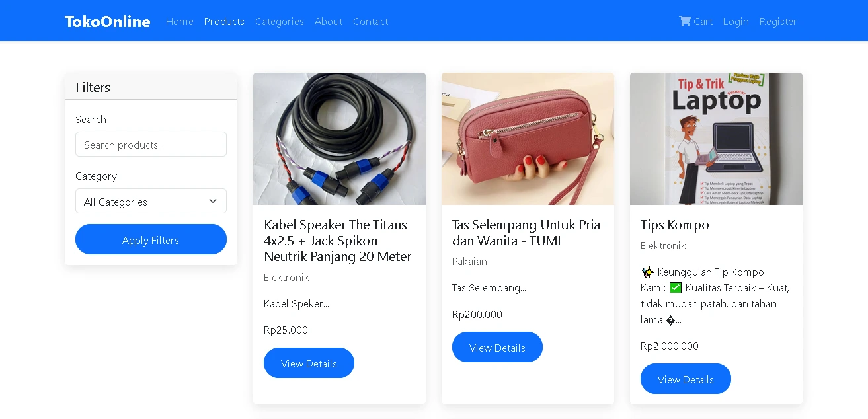Viewport: 868px width, 419px height.
Task: View Details for Tips Kompo
Action: (x=686, y=379)
